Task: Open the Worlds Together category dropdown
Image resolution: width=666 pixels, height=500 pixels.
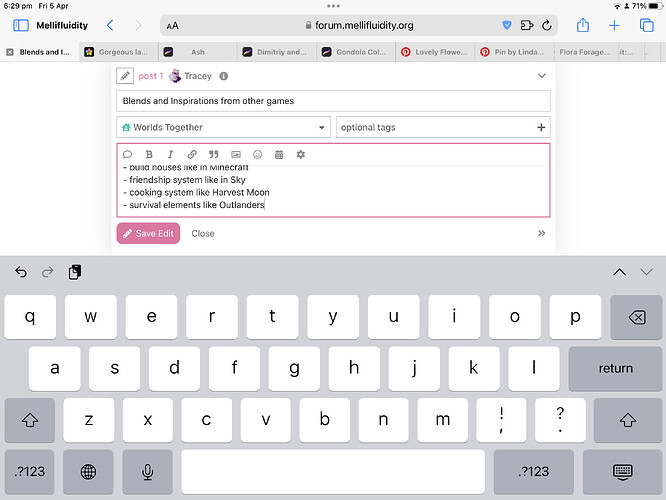Action: coord(223,127)
